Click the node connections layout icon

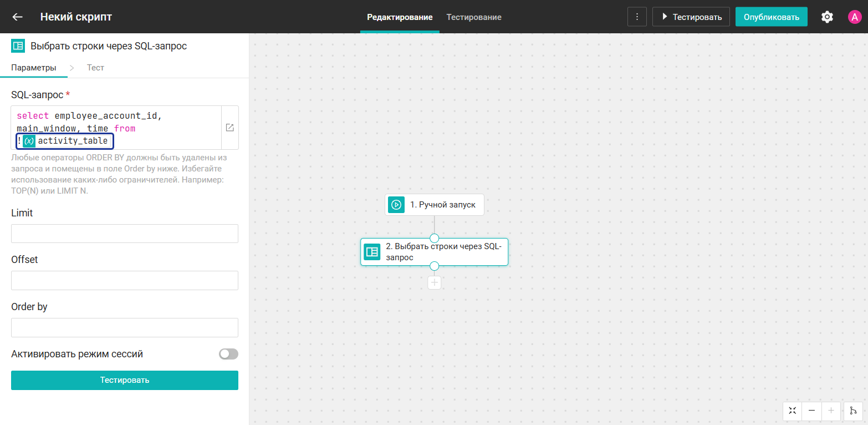[x=853, y=411]
